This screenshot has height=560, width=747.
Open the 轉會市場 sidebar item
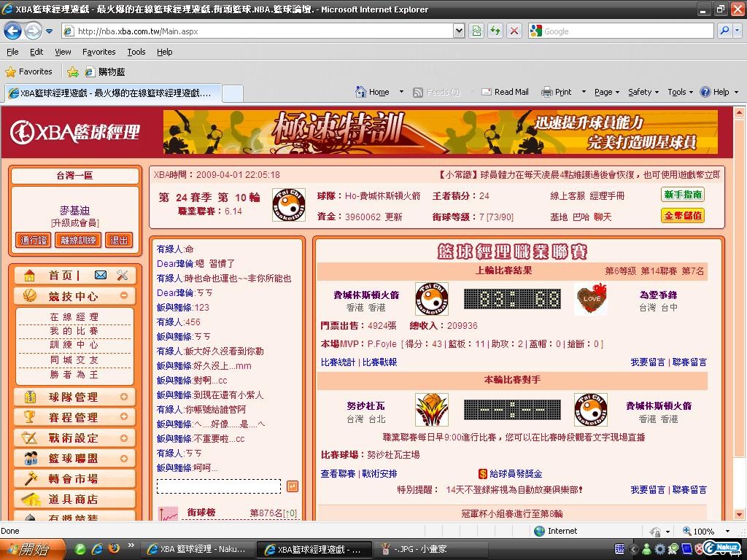(75, 478)
